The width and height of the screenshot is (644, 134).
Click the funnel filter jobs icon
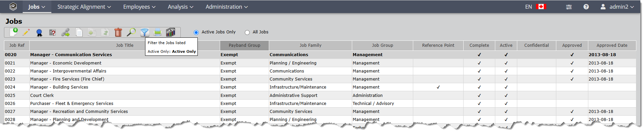(x=144, y=32)
